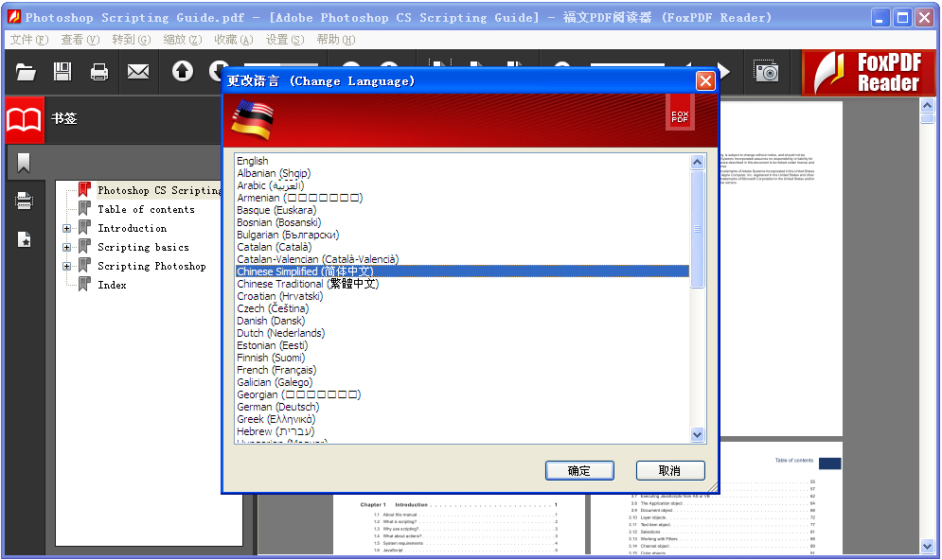Open the 缩放(Z) menu
The width and height of the screenshot is (942, 560).
183,40
